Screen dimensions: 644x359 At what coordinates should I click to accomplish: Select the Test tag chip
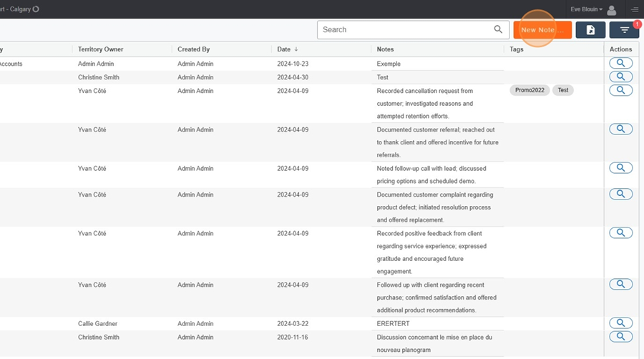tap(562, 90)
